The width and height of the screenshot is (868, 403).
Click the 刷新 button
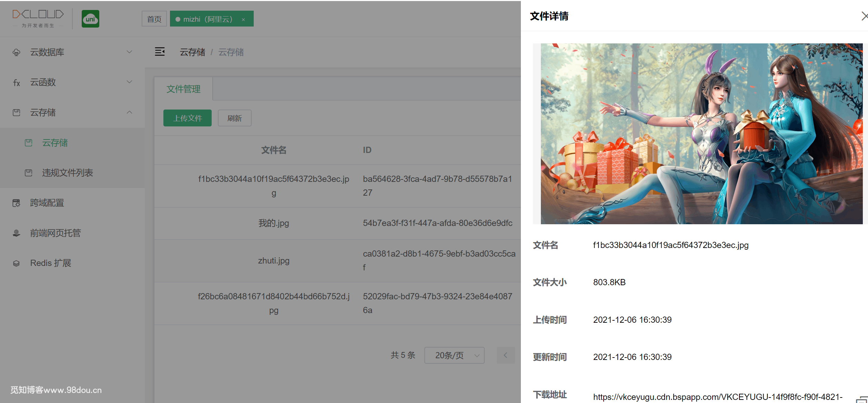235,118
